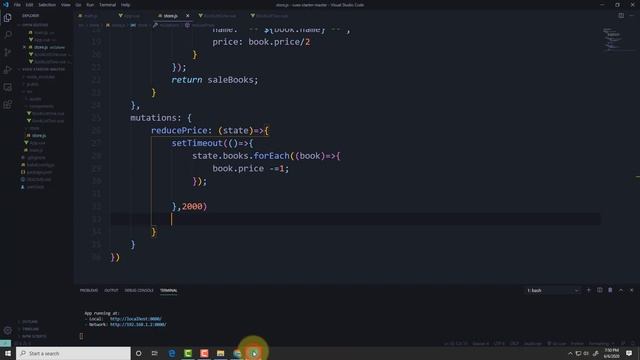The image size is (640, 360).
Task: Open the editor More Actions ellipsis
Action: point(632,16)
